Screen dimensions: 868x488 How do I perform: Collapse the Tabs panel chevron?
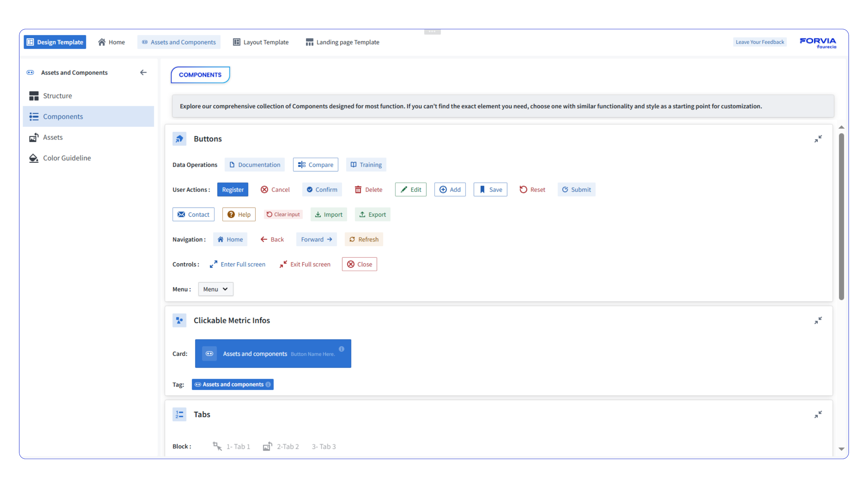[819, 414]
